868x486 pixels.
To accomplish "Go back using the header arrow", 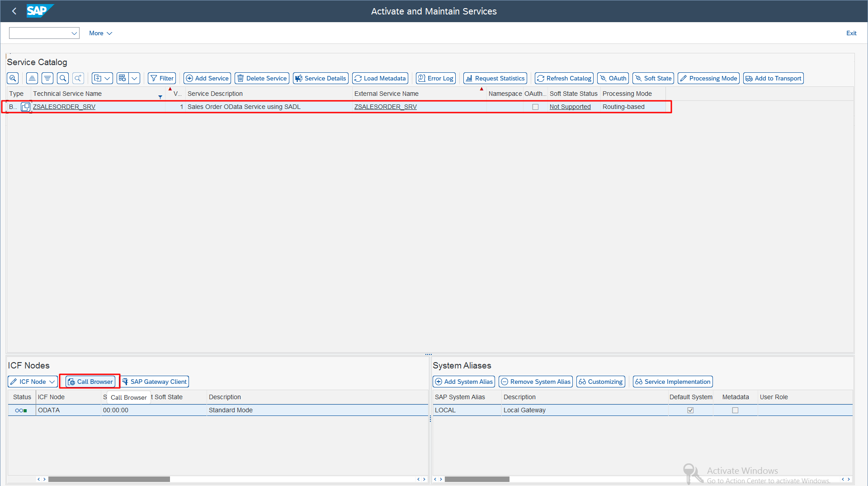I will pyautogui.click(x=14, y=11).
